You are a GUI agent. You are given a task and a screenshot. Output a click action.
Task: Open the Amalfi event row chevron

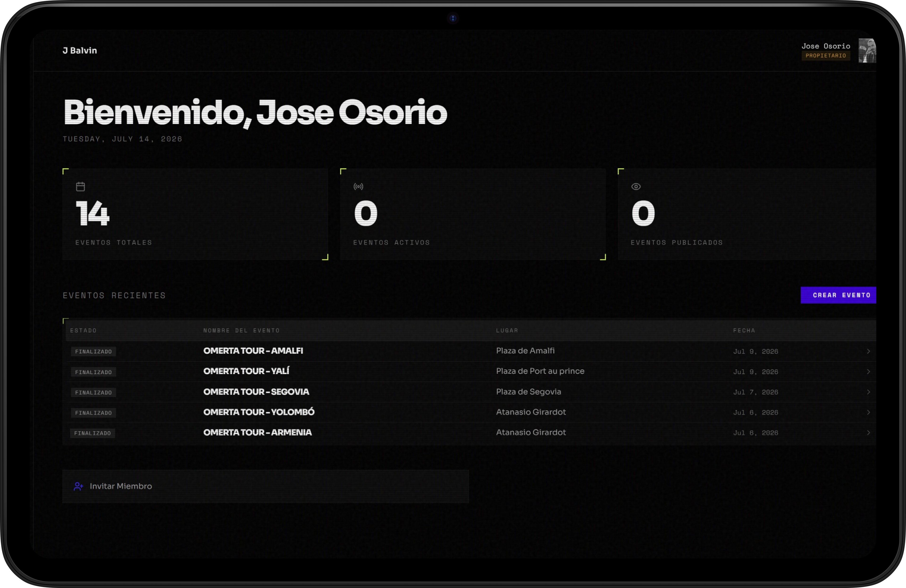[x=868, y=351]
